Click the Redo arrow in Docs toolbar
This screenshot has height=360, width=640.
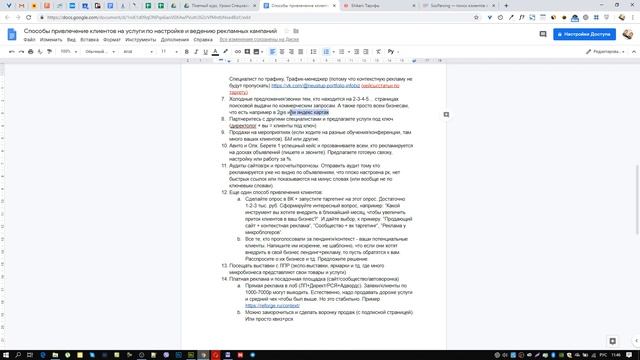21,52
